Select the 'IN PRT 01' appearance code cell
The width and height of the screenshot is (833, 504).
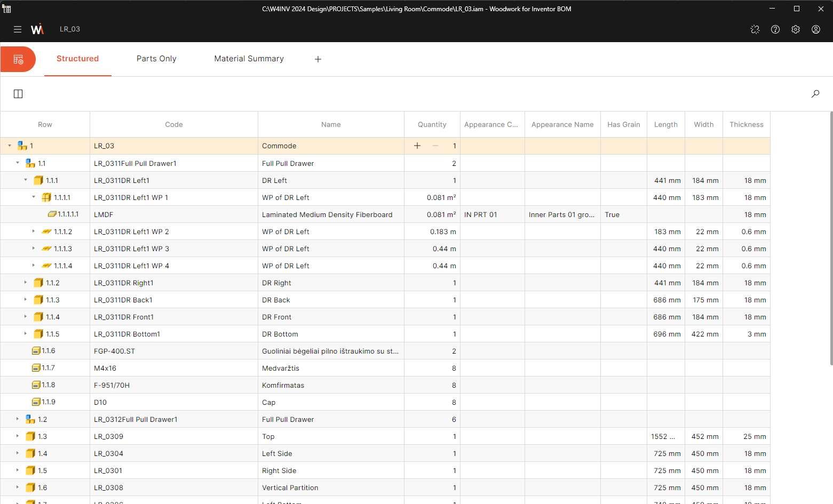click(x=493, y=214)
